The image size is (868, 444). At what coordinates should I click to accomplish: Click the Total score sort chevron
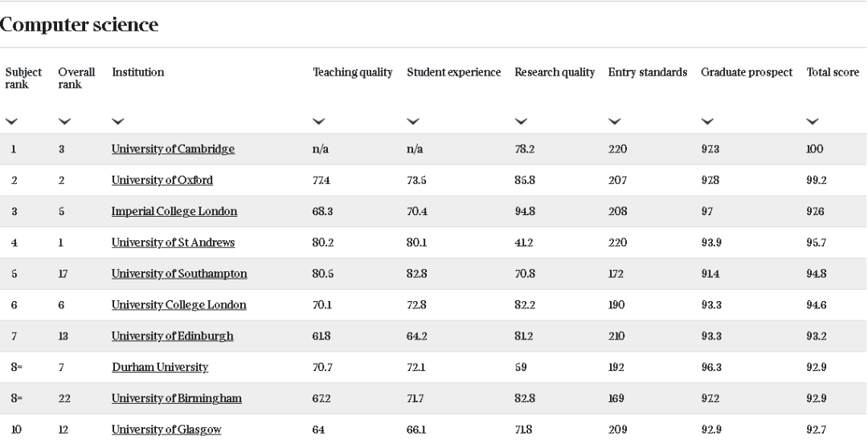coord(813,121)
